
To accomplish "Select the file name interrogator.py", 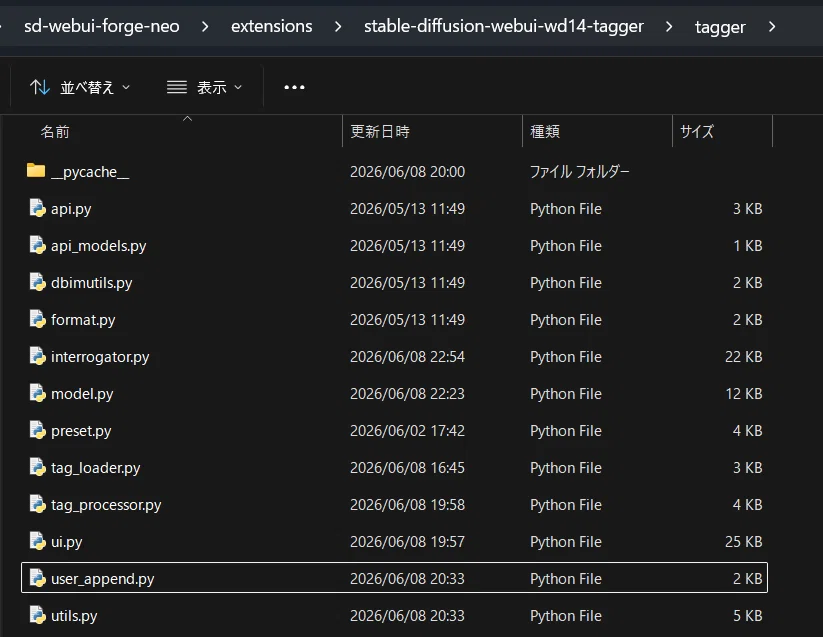I will (x=100, y=357).
